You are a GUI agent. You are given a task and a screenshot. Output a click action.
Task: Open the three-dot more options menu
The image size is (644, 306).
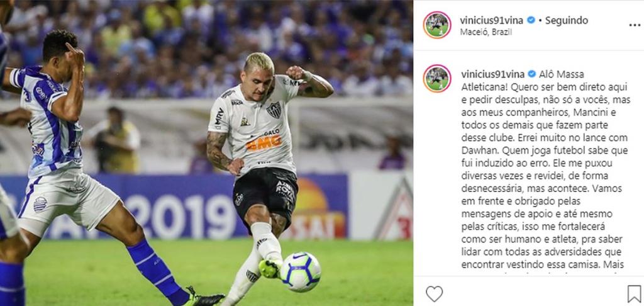[x=635, y=25]
